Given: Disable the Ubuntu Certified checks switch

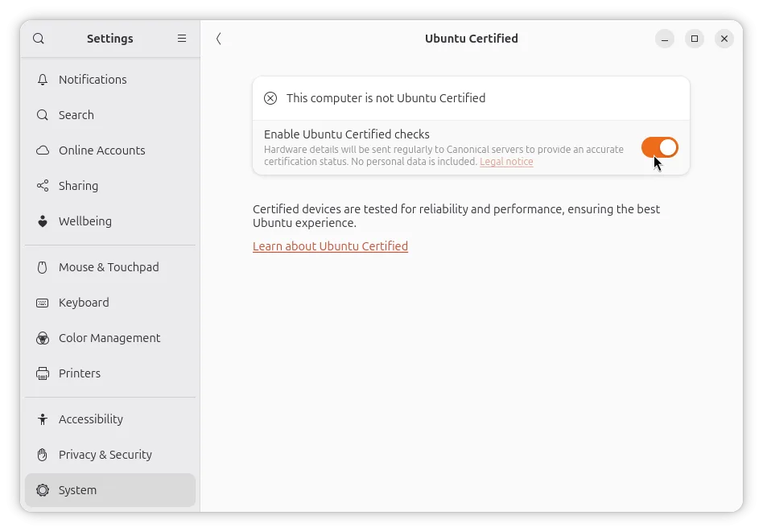Looking at the screenshot, I should click(659, 147).
